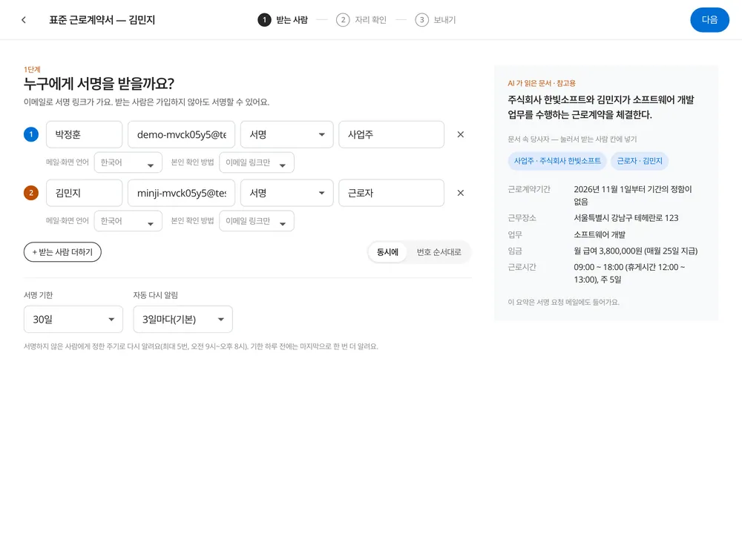Viewport: 742px width, 560px height.
Task: Open 메일·화면 언어 dropdown for 김민지
Action: pos(128,221)
